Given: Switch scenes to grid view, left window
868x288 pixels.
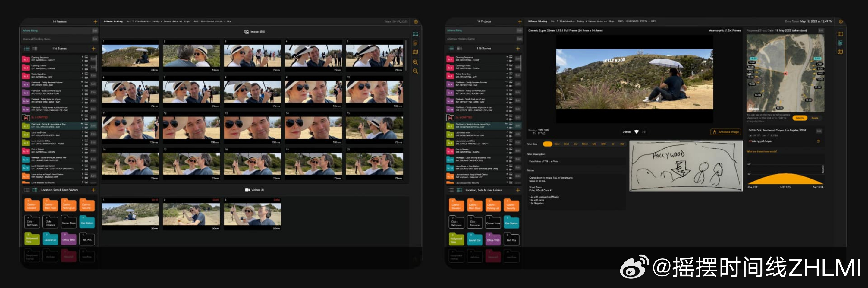Looking at the screenshot, I should (x=34, y=49).
